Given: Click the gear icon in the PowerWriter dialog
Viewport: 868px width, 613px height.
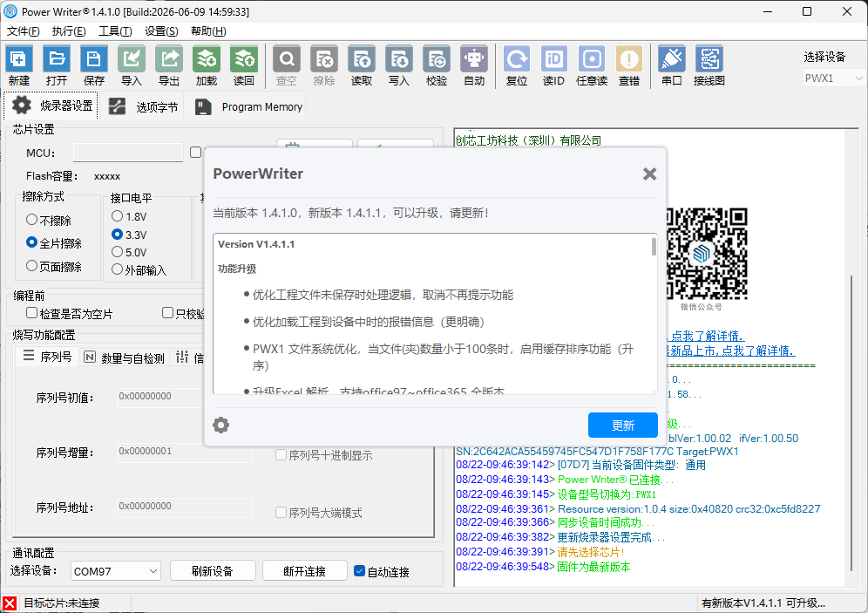Looking at the screenshot, I should (x=220, y=425).
